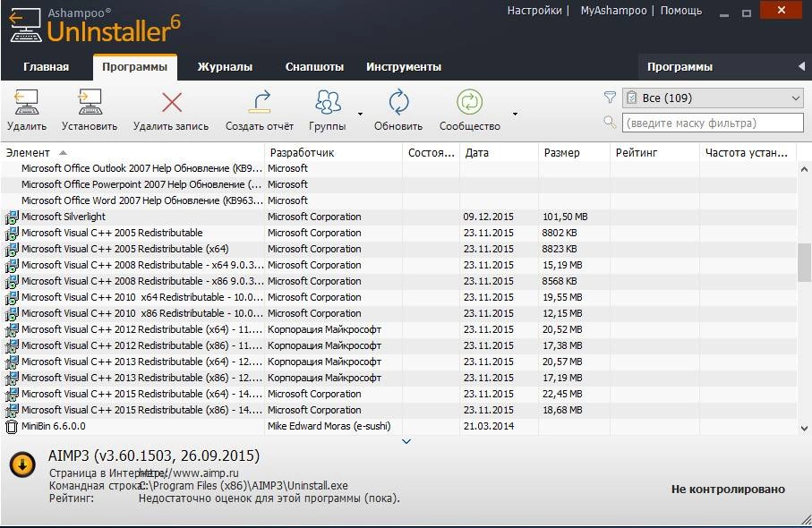Open the Снапшоты tab
The width and height of the screenshot is (812, 528).
tap(314, 67)
